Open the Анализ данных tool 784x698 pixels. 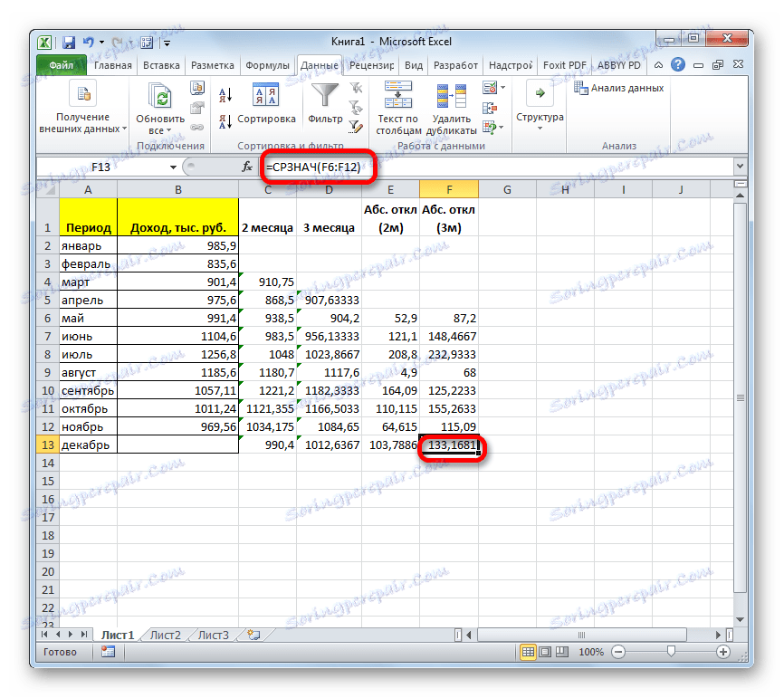pyautogui.click(x=620, y=87)
